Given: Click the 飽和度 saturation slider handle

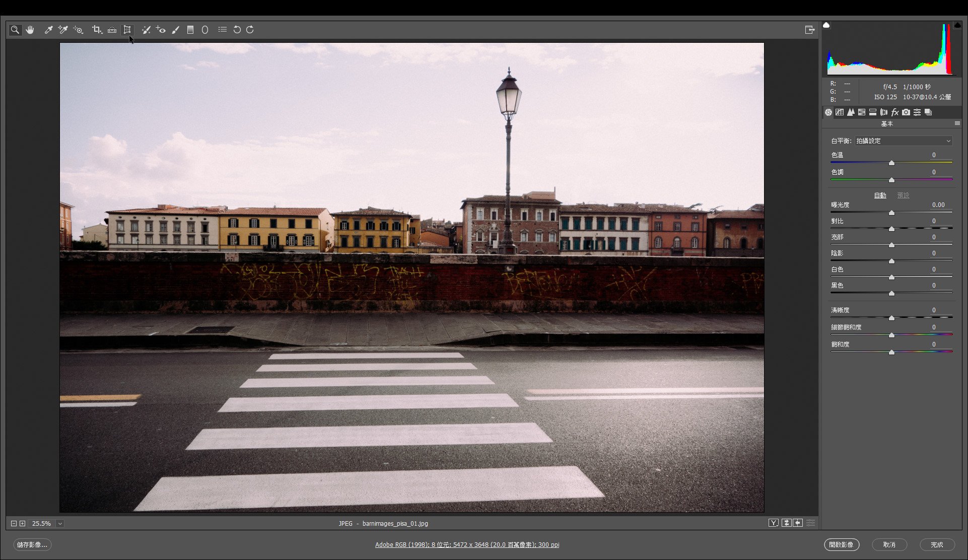Looking at the screenshot, I should click(891, 353).
